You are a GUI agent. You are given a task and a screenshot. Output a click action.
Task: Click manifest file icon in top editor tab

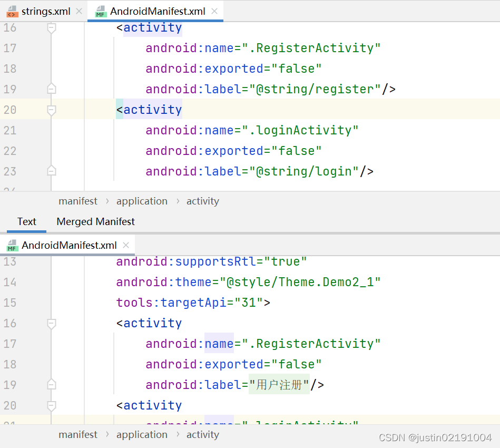pyautogui.click(x=101, y=12)
